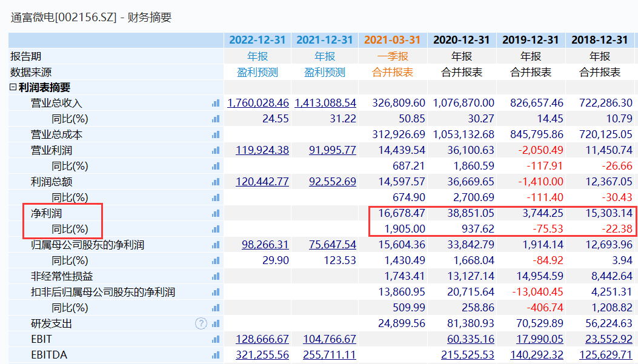Open chart icon for 研发支出 row
Viewport: 638px width, 364px height.
tap(216, 324)
